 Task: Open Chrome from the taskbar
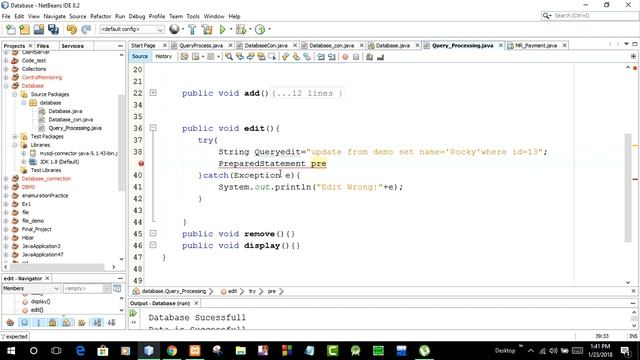(x=172, y=351)
